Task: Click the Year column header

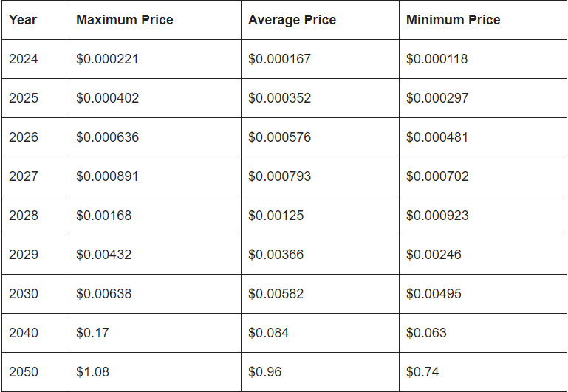Action: [x=23, y=20]
